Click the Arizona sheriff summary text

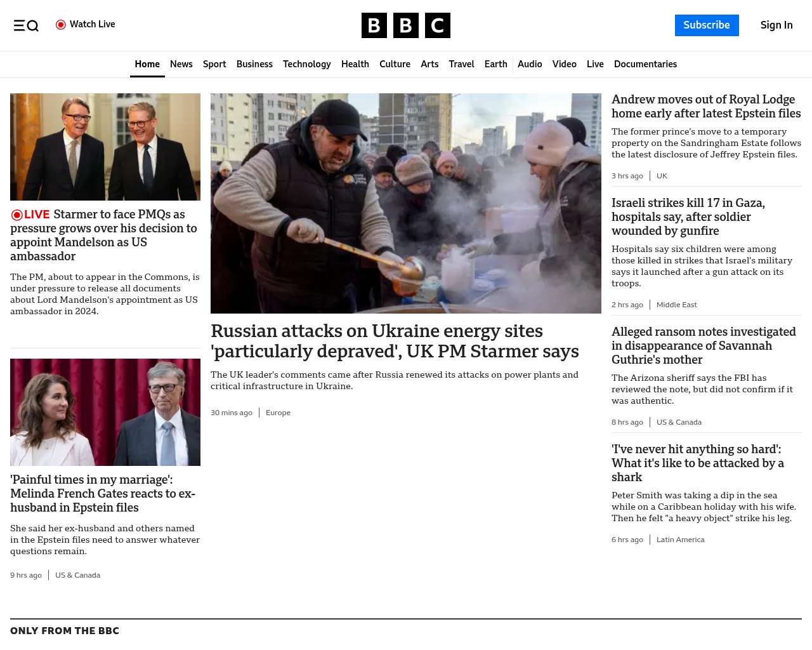702,389
